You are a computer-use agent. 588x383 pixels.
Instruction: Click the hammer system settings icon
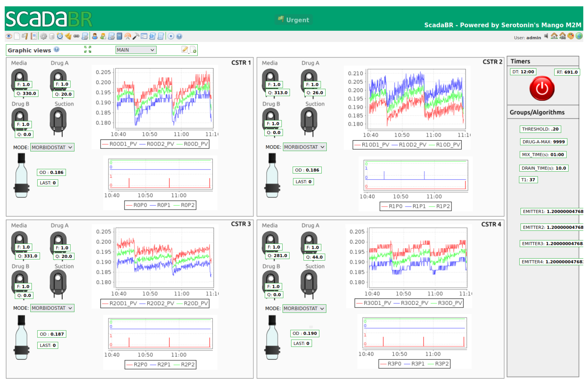pyautogui.click(x=136, y=37)
